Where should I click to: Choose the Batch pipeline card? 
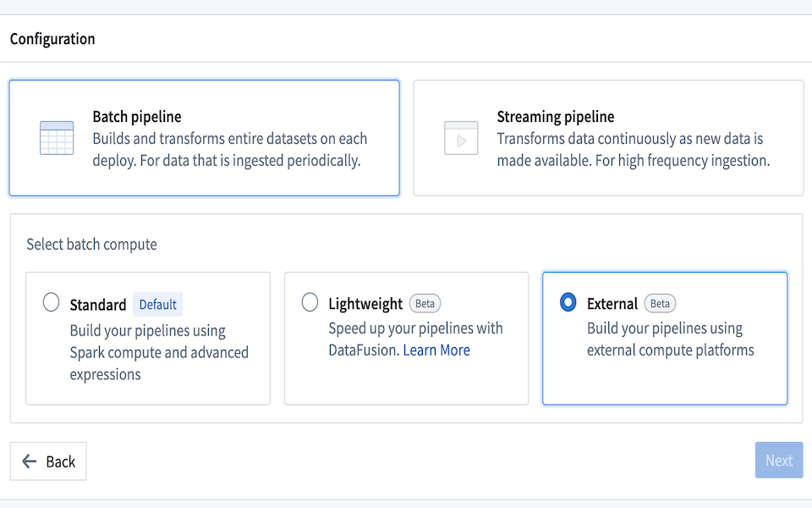point(204,138)
